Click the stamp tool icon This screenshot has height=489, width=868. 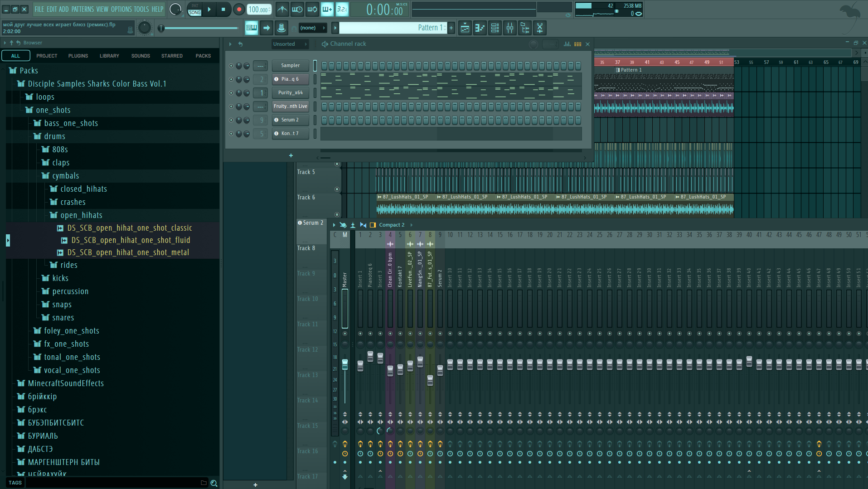click(x=281, y=28)
